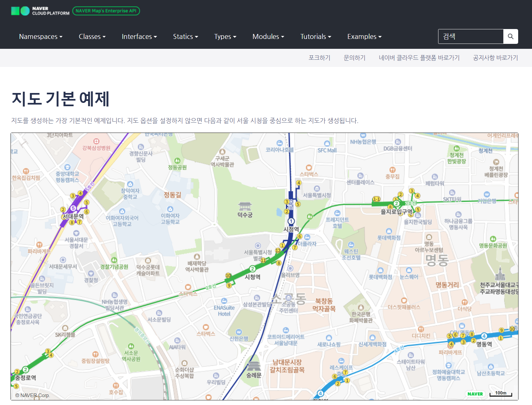Click the 지도 기본 예제 heading
The height and width of the screenshot is (405, 532).
61,99
